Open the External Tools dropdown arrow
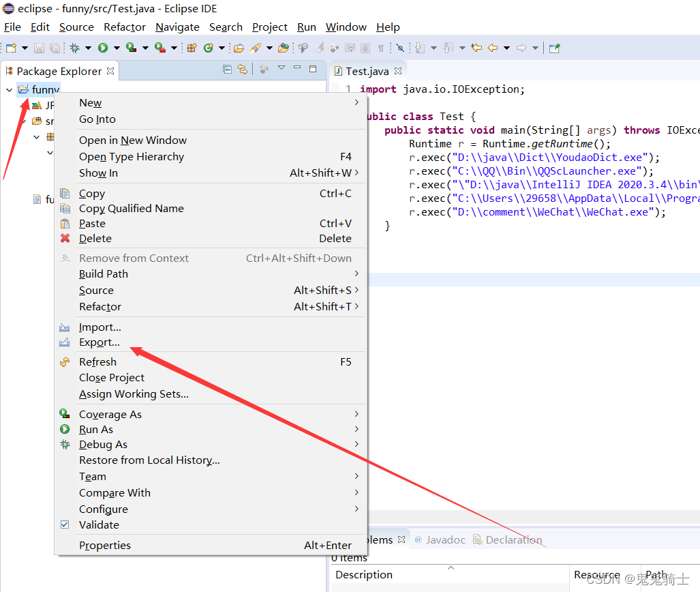 click(x=174, y=48)
